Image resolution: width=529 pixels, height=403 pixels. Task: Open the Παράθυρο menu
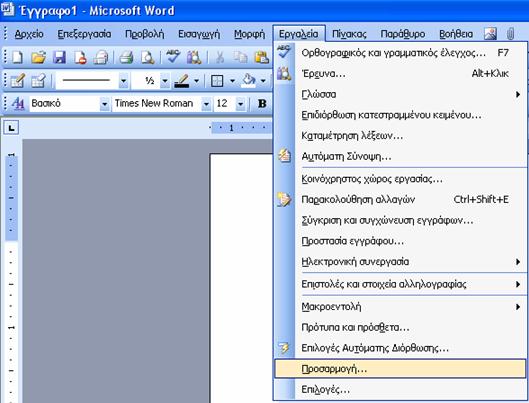(403, 34)
